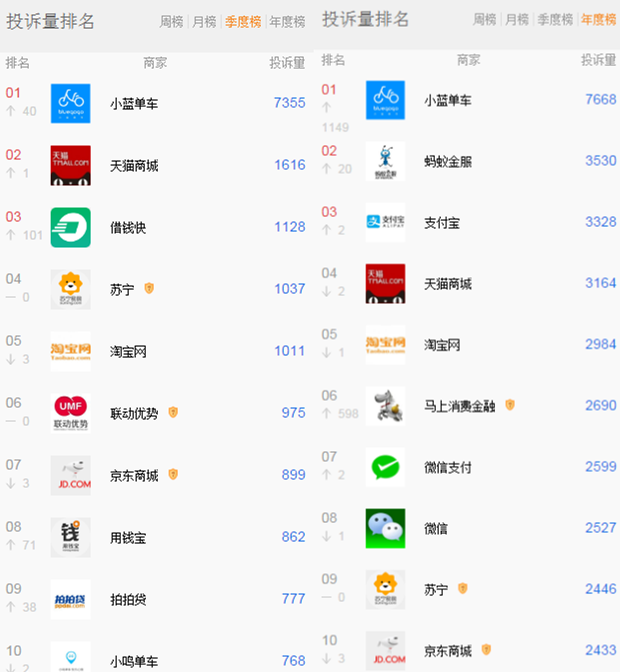Click complaint count 3328
This screenshot has width=620, height=672.
click(x=601, y=222)
